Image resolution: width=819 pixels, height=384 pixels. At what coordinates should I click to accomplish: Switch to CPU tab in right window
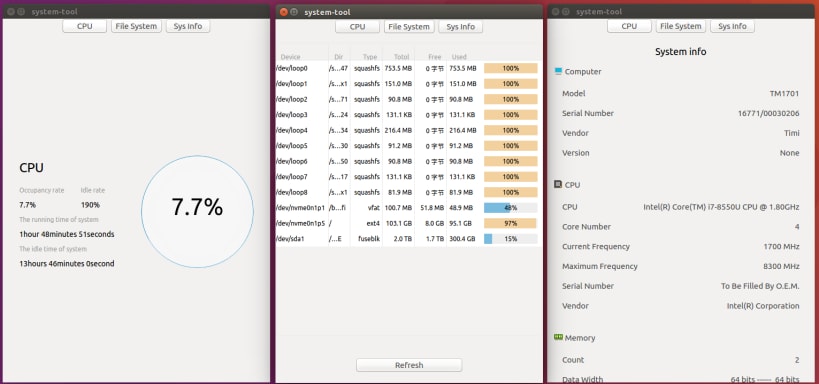pos(629,26)
